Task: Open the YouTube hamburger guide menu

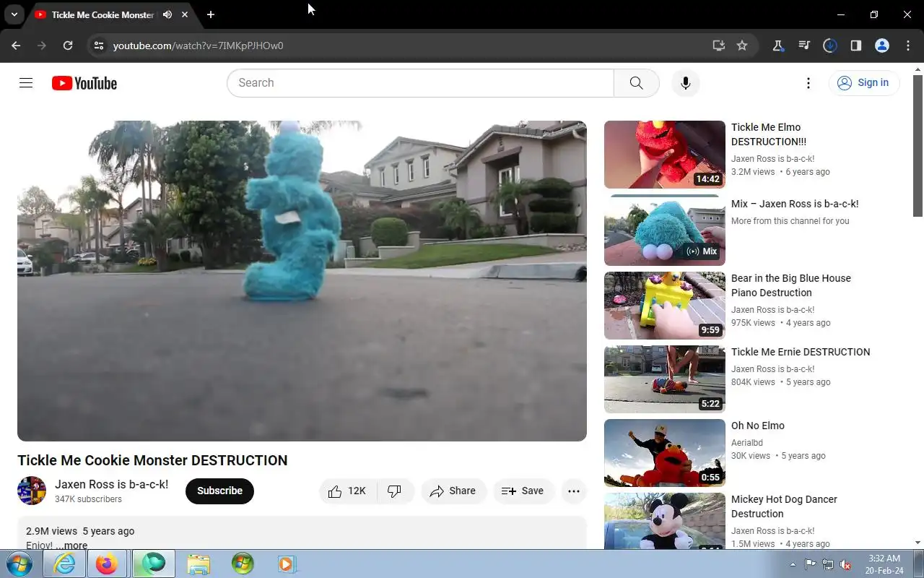Action: click(x=26, y=83)
